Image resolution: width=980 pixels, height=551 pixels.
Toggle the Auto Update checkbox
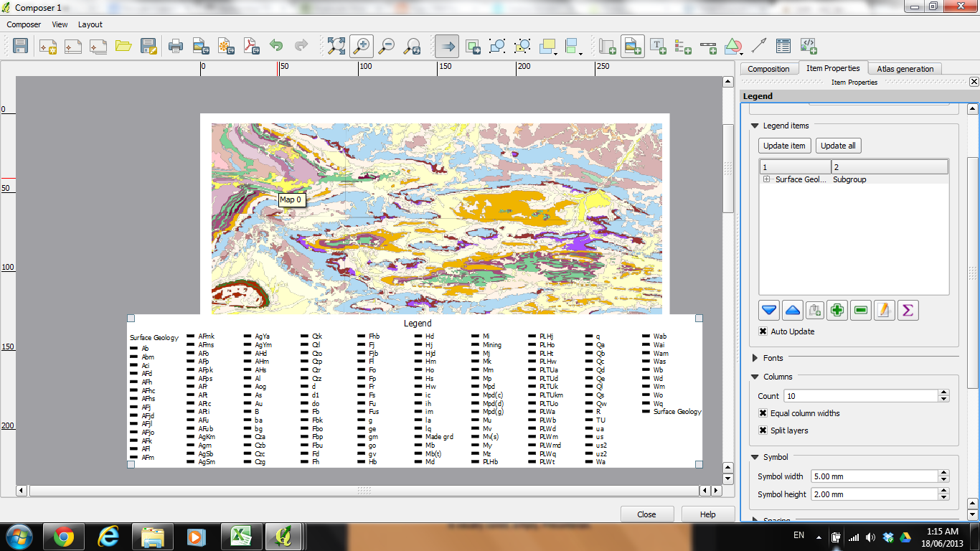coord(763,331)
